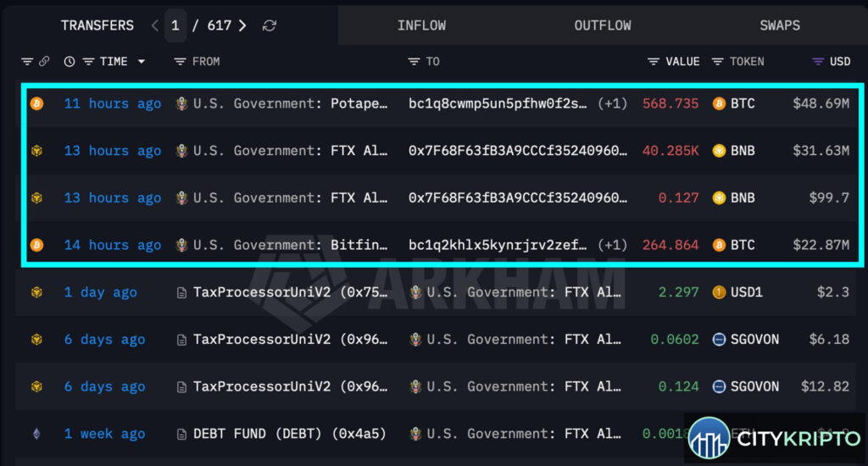Open the FROM column filter
The width and height of the screenshot is (868, 466).
coord(180,62)
